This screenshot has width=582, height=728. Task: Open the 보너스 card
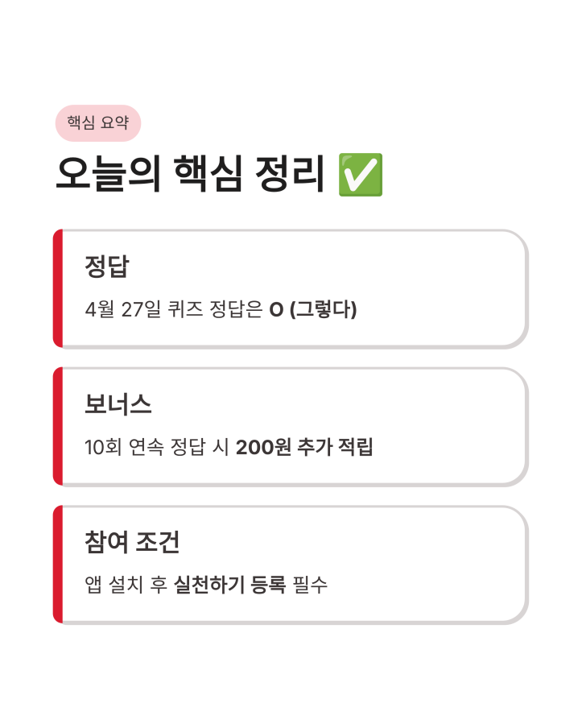pos(291,427)
